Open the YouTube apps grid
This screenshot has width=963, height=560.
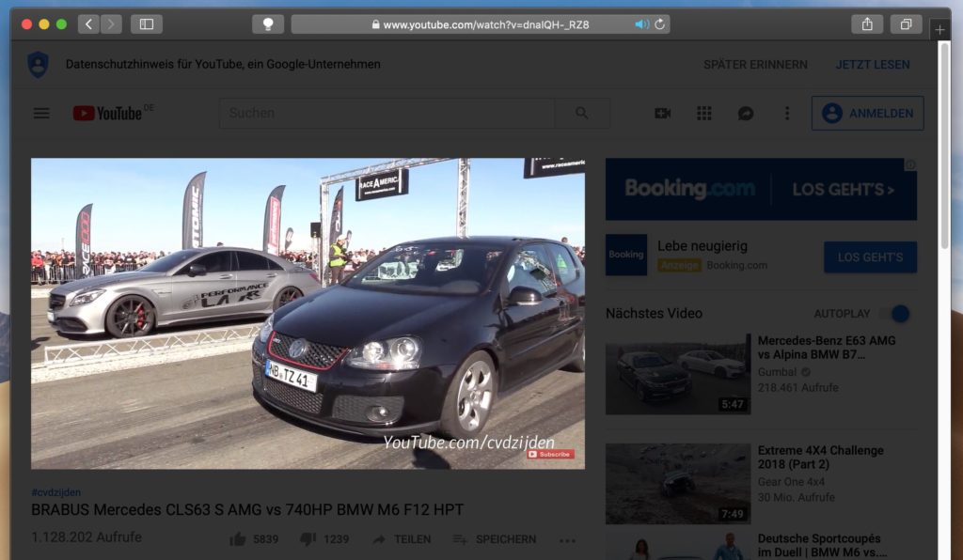(x=703, y=114)
